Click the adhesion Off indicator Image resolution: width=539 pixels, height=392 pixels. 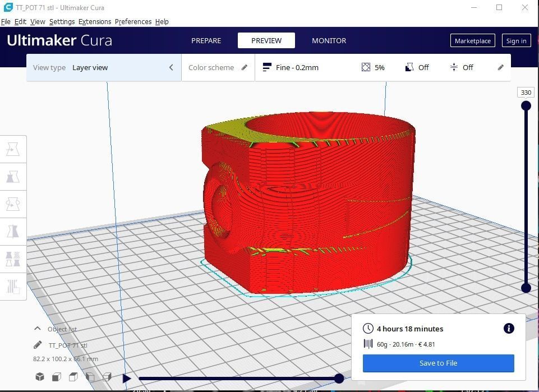point(462,67)
